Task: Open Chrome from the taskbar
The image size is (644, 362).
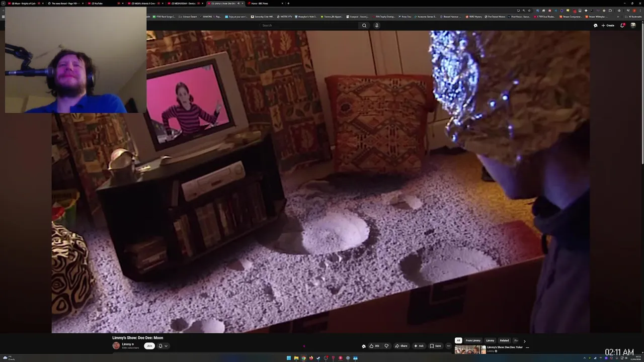Action: 303,358
